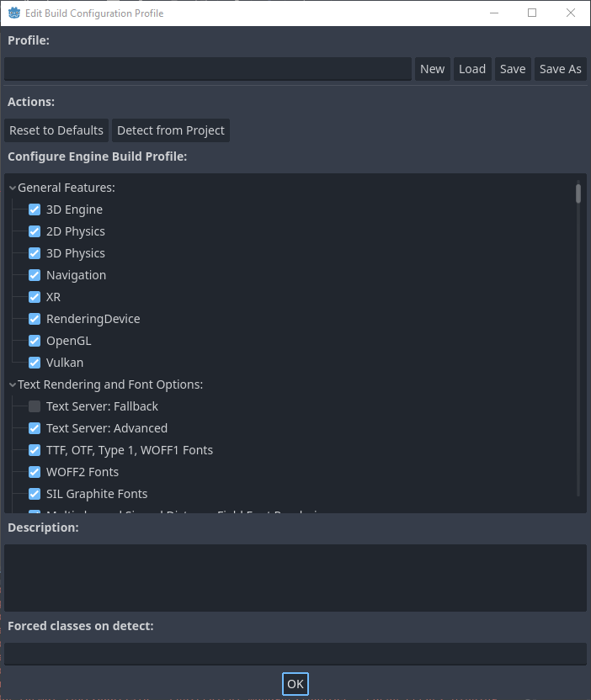Screen dimensions: 591x700
Task: Toggle the OpenGL checkbox
Action: click(x=35, y=341)
